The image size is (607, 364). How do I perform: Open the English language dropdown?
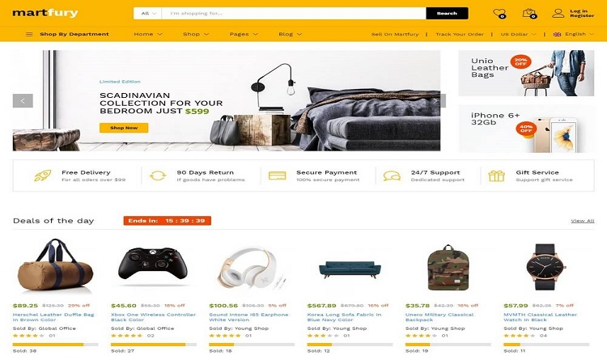(573, 34)
